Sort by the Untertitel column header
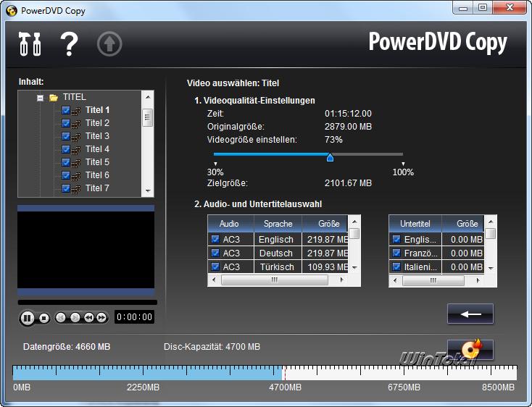Image resolution: width=532 pixels, height=407 pixels. click(415, 224)
